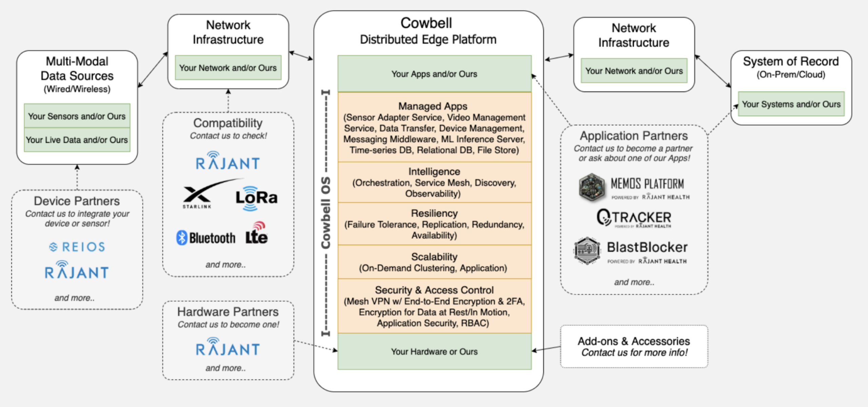This screenshot has height=407, width=868.
Task: Toggle the Your Hardware or Ours layer
Action: pyautogui.click(x=434, y=352)
